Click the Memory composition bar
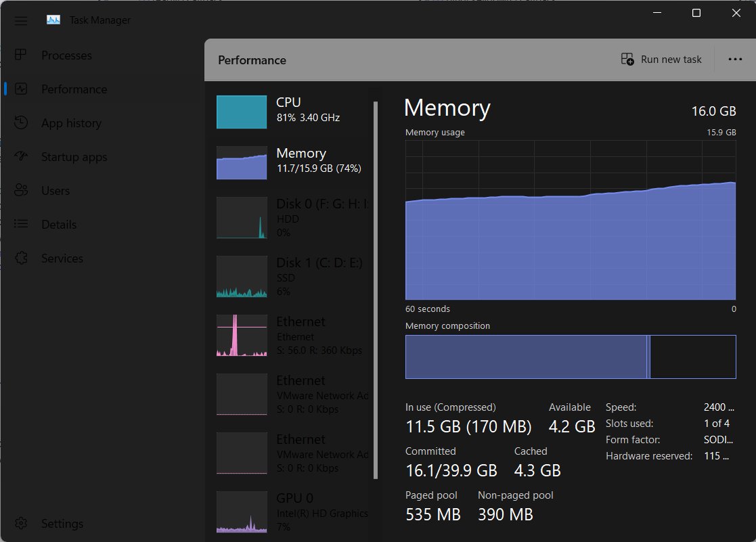 pos(571,357)
